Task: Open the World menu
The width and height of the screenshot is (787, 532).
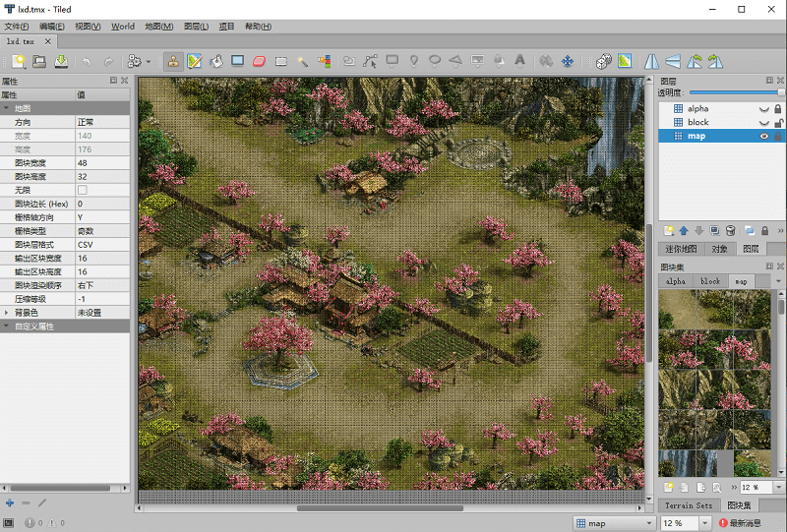Action: coord(123,27)
